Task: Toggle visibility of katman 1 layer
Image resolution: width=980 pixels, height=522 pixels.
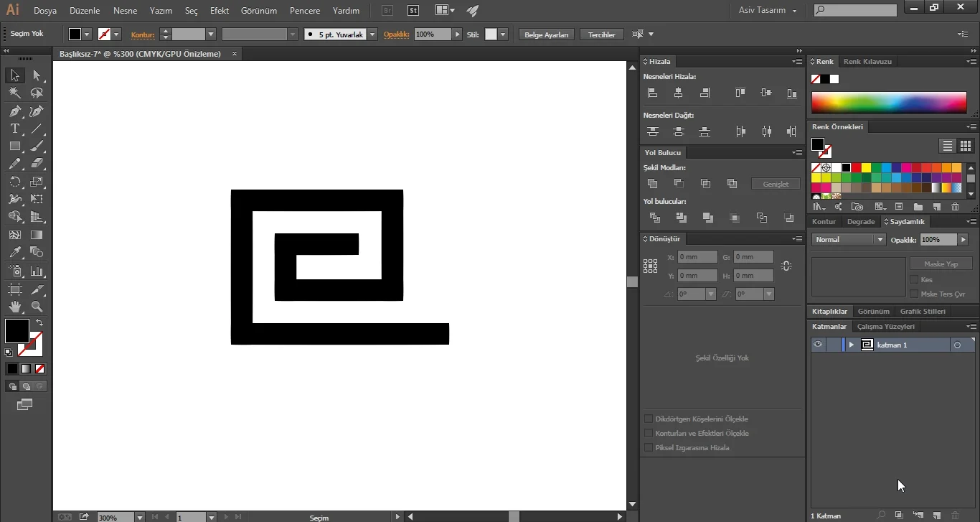Action: [x=818, y=345]
